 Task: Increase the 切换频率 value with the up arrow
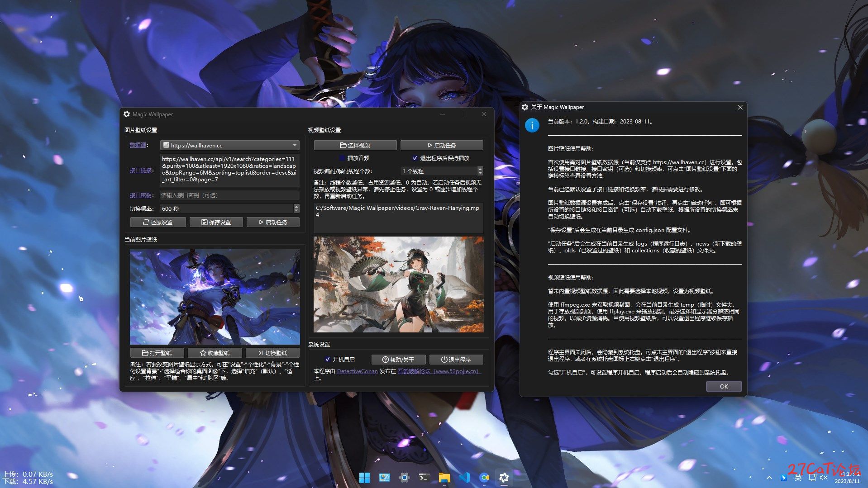point(296,206)
